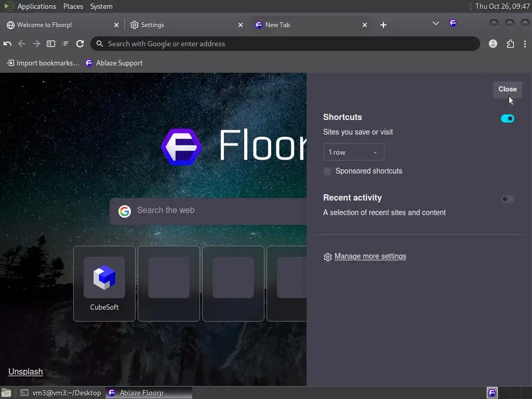The height and width of the screenshot is (399, 532).
Task: Click the Shortcuts heading text
Action: pyautogui.click(x=342, y=117)
